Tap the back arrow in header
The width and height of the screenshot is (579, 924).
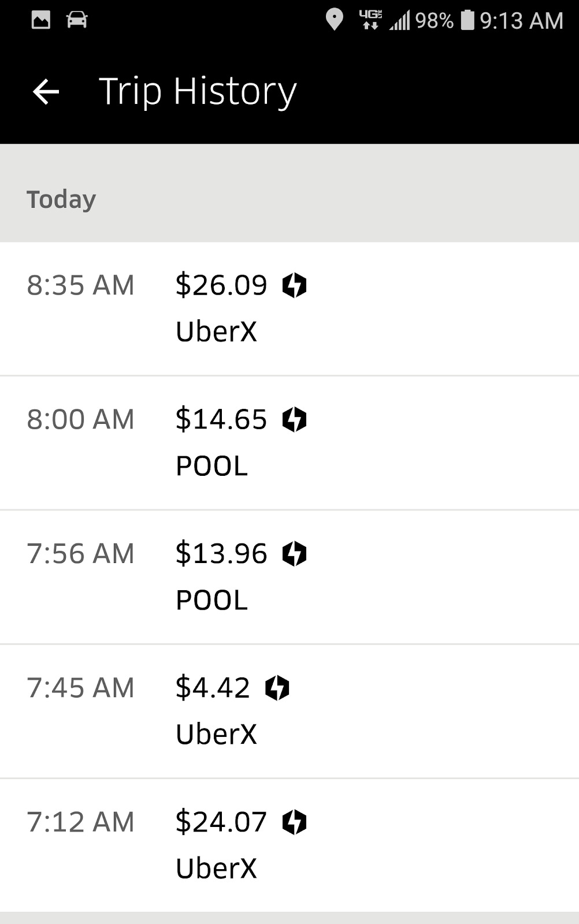pyautogui.click(x=46, y=91)
